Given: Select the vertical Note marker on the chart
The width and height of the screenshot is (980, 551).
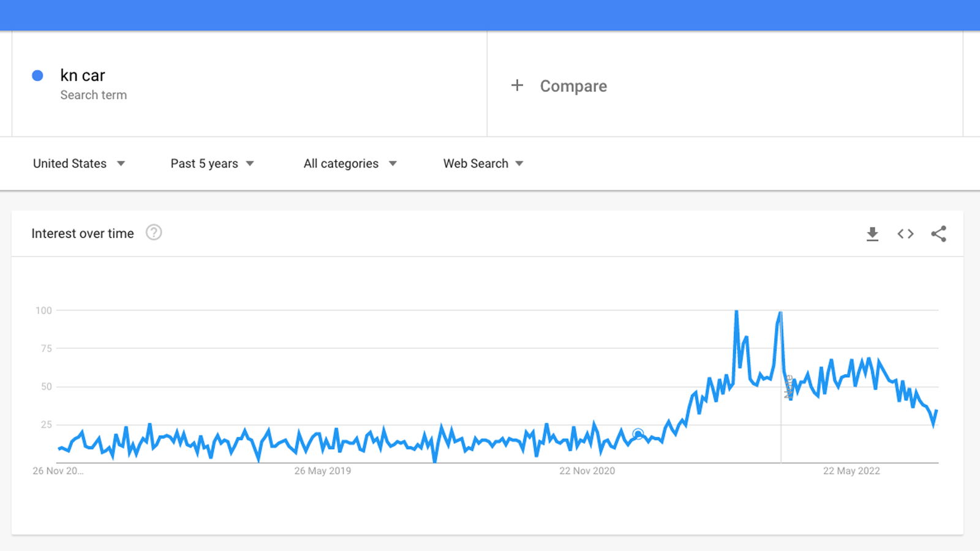Looking at the screenshot, I should pyautogui.click(x=788, y=387).
